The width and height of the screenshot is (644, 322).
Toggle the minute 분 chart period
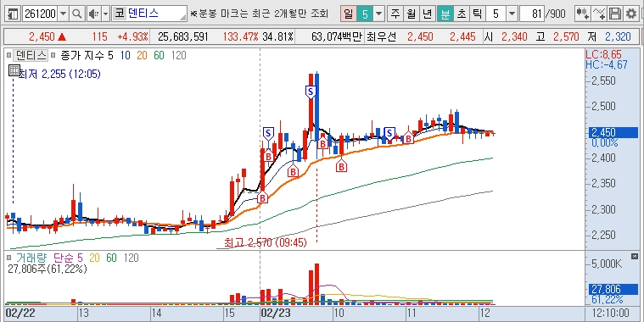(445, 14)
